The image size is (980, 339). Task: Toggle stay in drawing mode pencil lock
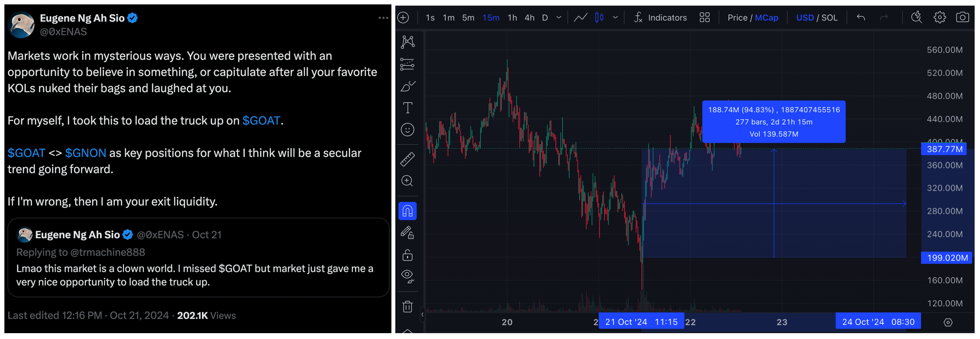pos(408,233)
